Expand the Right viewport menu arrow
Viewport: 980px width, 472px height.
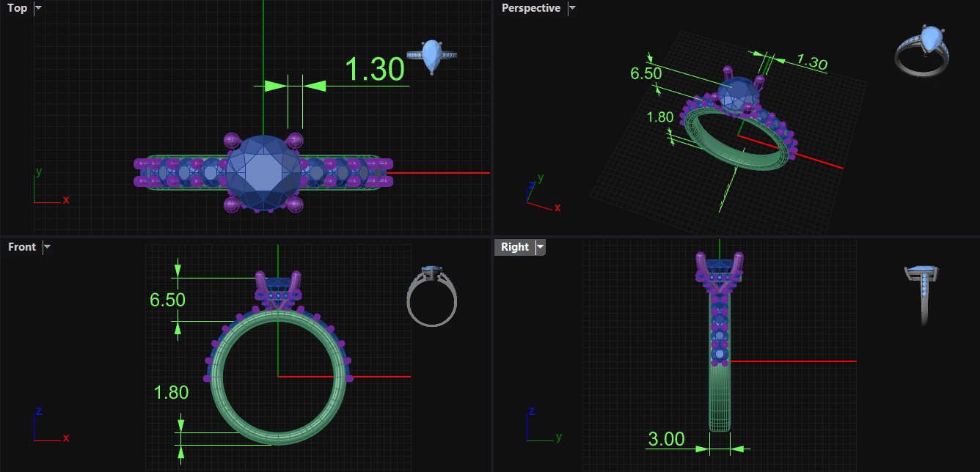pyautogui.click(x=540, y=247)
